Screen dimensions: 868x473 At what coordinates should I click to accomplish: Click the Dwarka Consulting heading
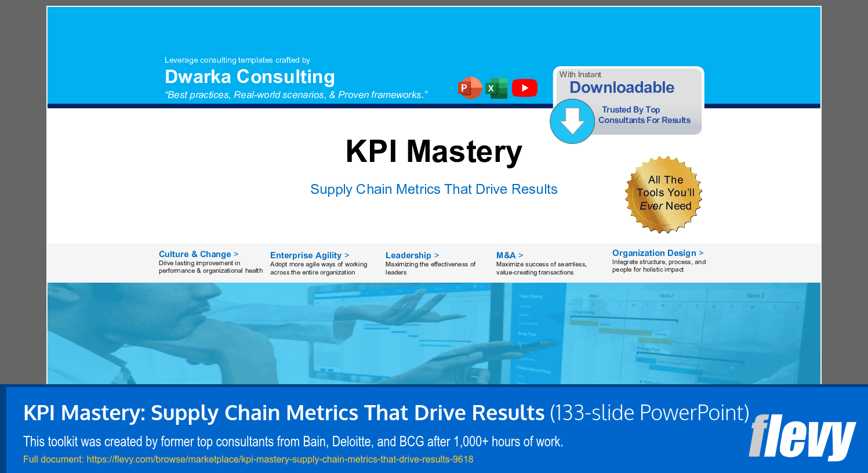coord(250,77)
